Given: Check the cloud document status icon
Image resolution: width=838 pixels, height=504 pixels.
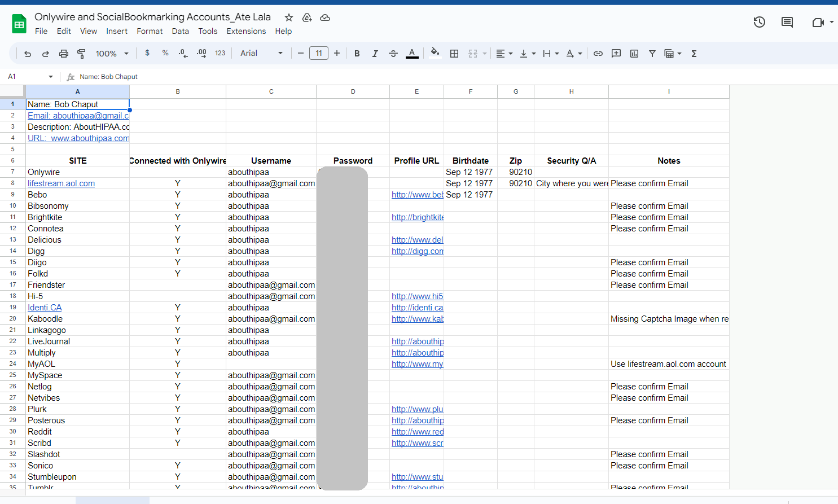Looking at the screenshot, I should (x=325, y=17).
